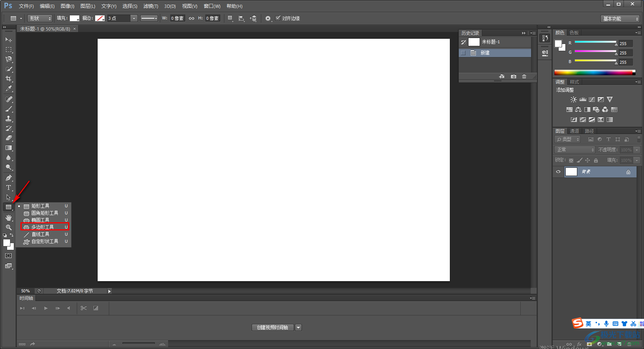Click the color spectrum ramp

(x=595, y=72)
